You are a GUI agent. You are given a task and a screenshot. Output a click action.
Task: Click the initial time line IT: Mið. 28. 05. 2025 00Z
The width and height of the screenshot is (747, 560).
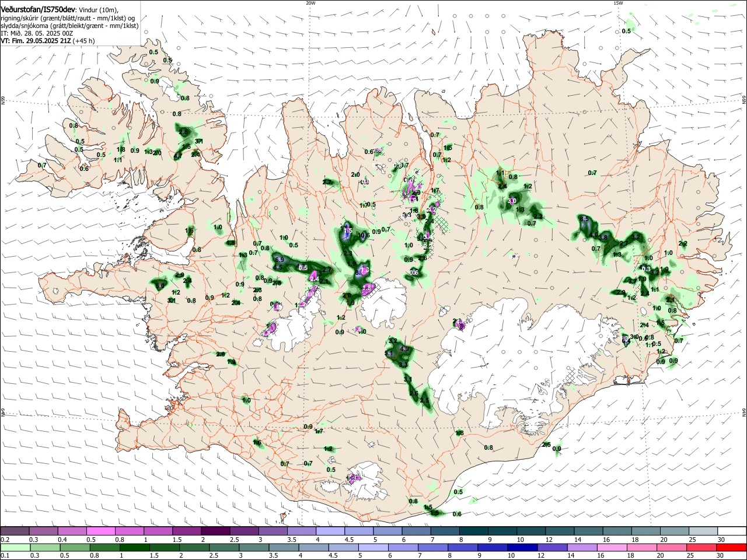coord(37,33)
